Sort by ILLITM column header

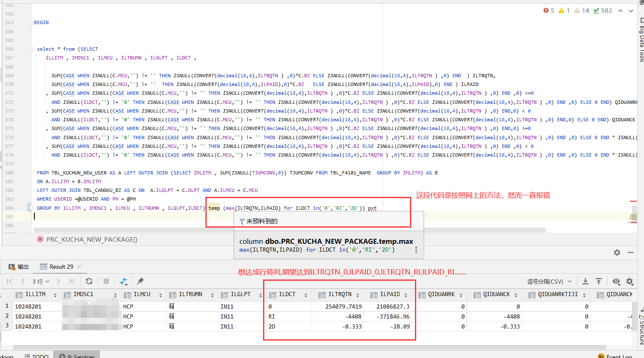(x=37, y=294)
